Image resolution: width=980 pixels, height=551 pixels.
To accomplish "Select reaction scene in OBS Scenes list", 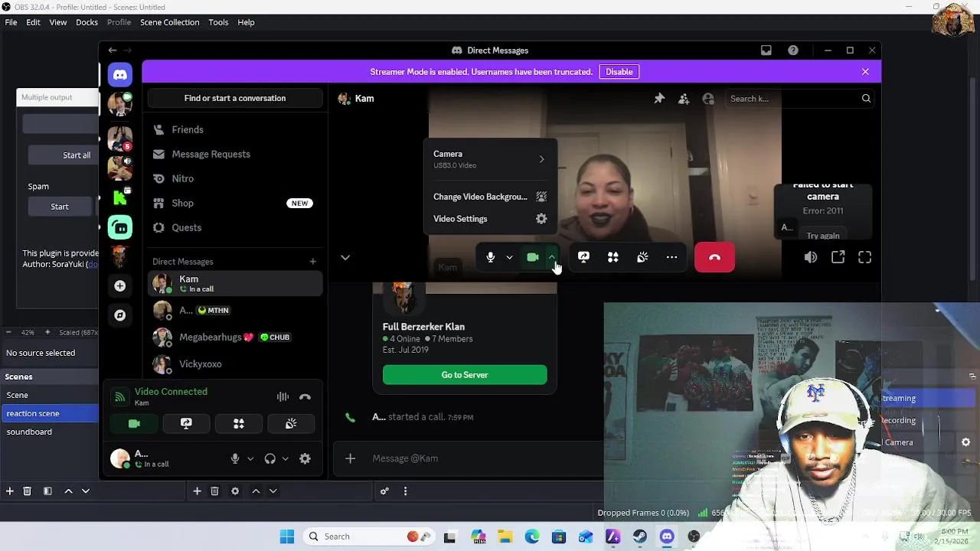I will click(49, 413).
